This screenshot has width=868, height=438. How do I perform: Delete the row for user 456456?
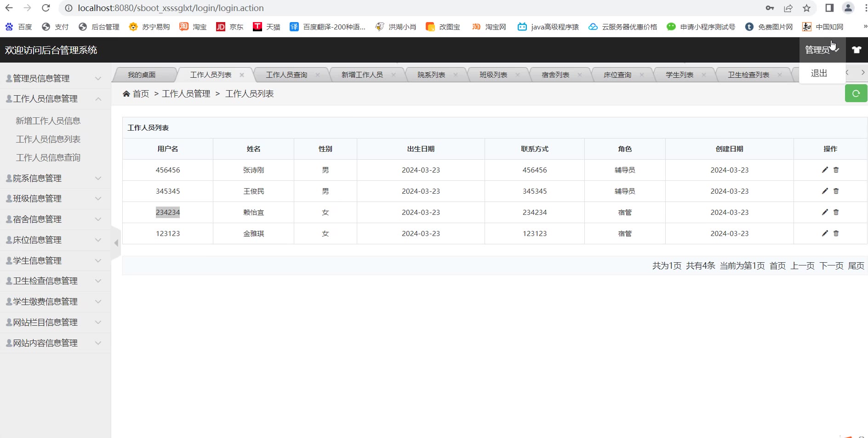click(836, 170)
